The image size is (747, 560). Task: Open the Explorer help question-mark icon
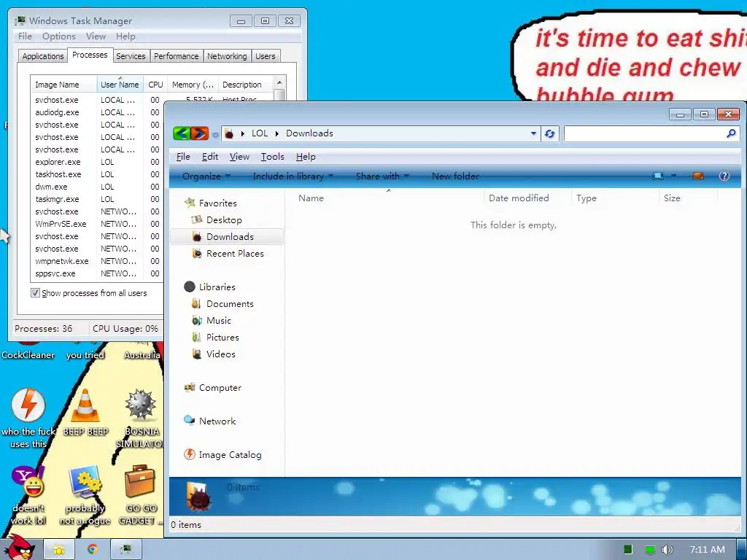click(x=724, y=176)
